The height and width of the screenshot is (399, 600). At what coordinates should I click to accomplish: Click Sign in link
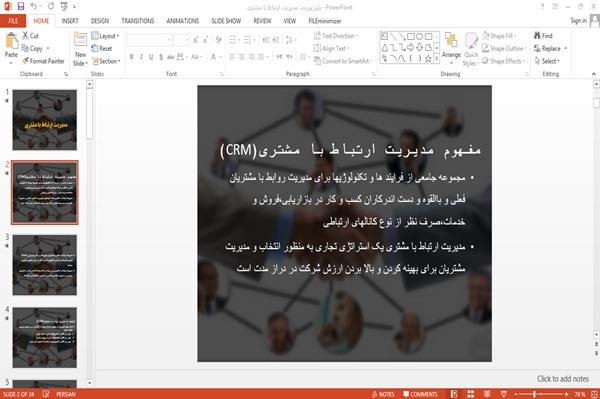point(578,21)
